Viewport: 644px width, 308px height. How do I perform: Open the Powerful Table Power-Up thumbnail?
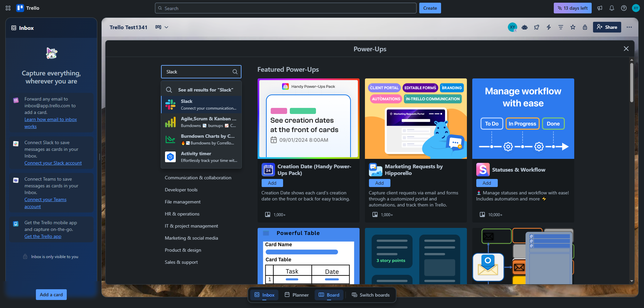[308, 256]
